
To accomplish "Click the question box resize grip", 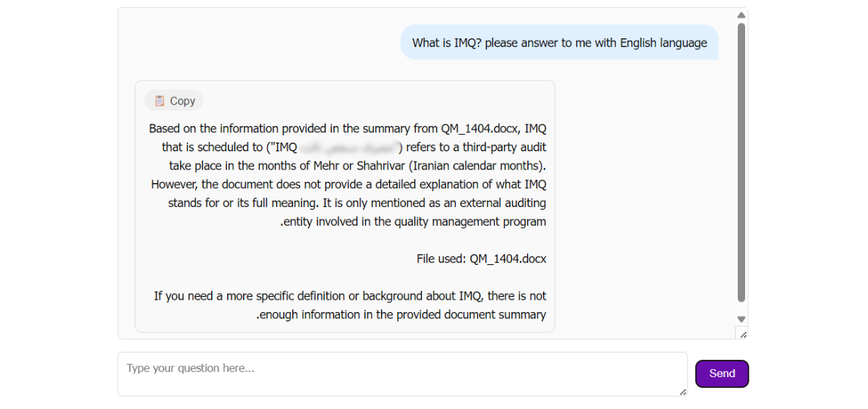I will point(682,391).
